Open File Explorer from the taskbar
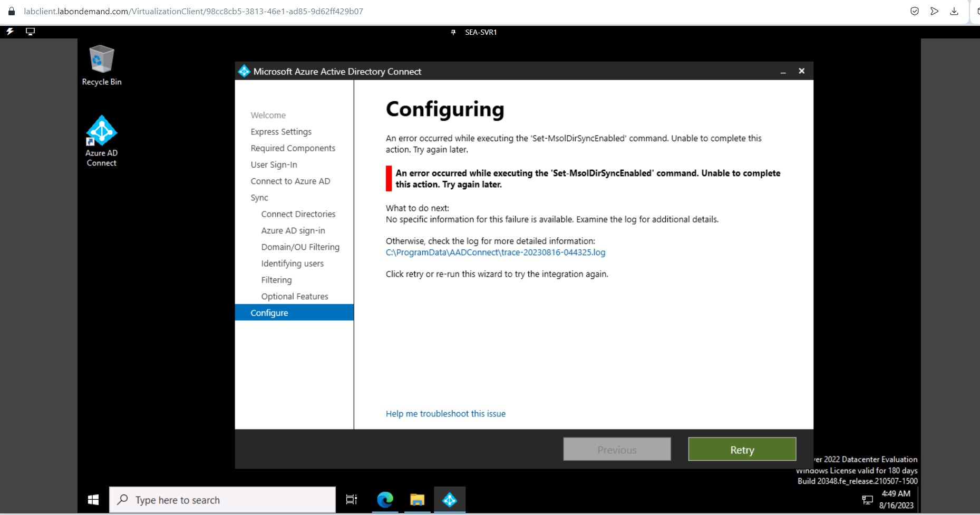 coord(417,500)
